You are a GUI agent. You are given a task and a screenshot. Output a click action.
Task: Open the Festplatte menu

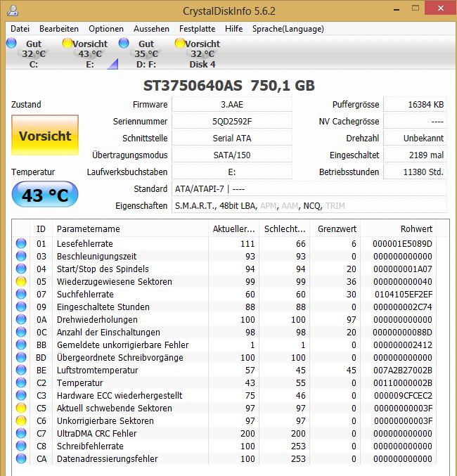(x=197, y=29)
